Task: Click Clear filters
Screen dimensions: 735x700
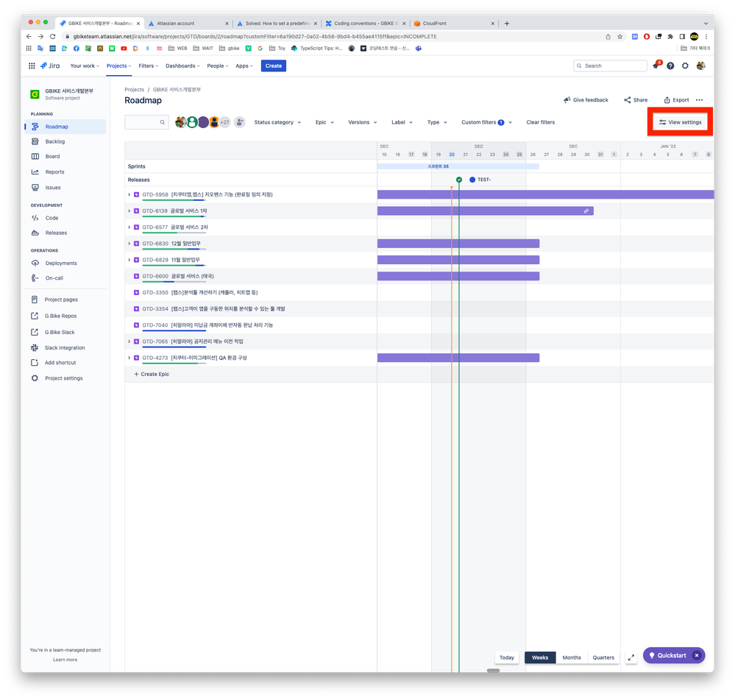Action: (541, 122)
